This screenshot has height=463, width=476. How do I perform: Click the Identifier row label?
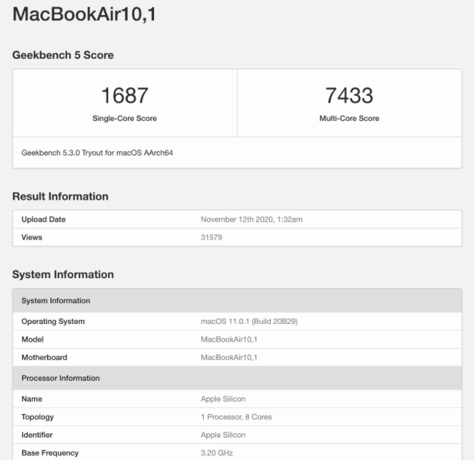[x=37, y=435]
